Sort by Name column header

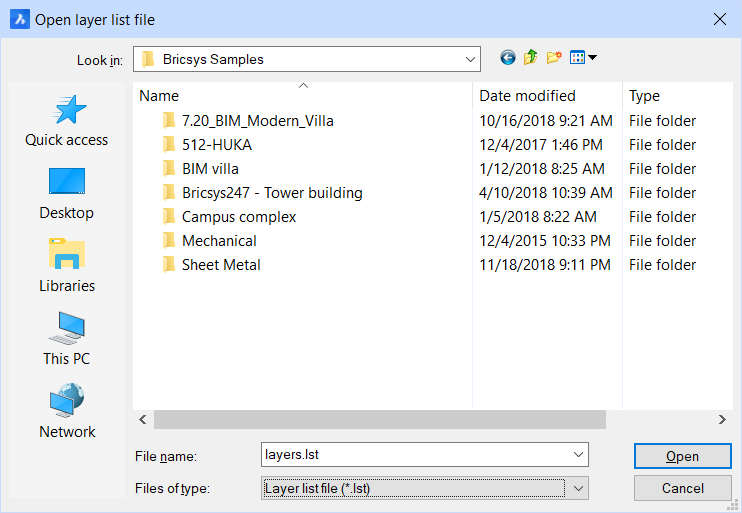[300, 96]
